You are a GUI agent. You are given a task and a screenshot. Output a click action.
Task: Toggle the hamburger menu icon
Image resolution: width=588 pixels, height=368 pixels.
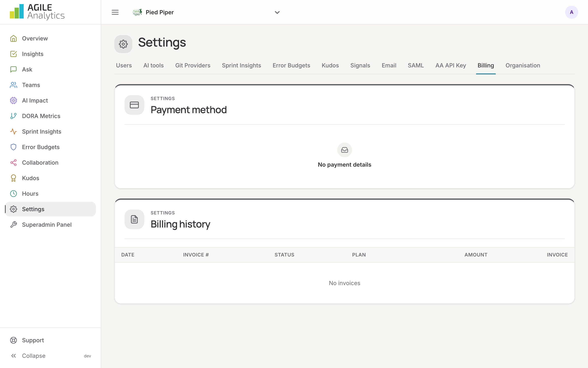115,12
